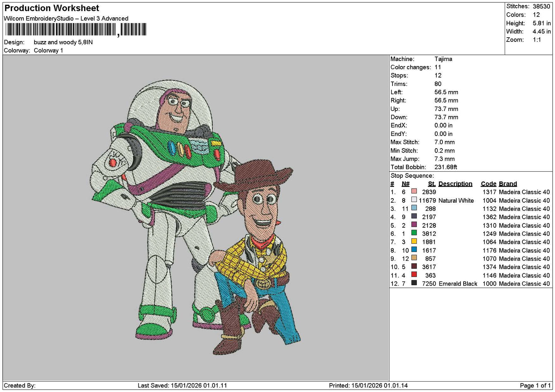Click the 'Wilcom EmbroideryStudio – Level 3 Advanced' text
The height and width of the screenshot is (392, 555).
click(66, 18)
